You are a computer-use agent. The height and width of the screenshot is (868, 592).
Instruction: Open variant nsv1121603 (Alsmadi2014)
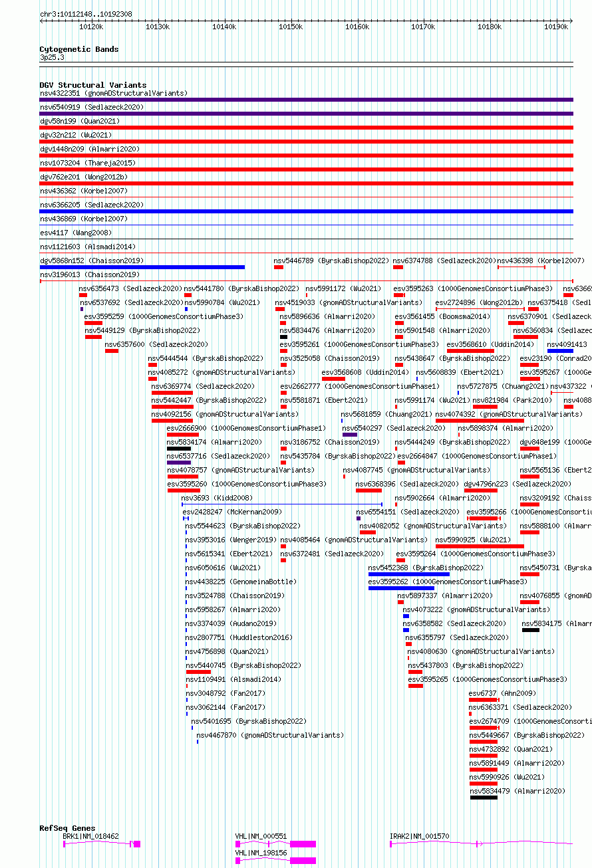tap(86, 247)
